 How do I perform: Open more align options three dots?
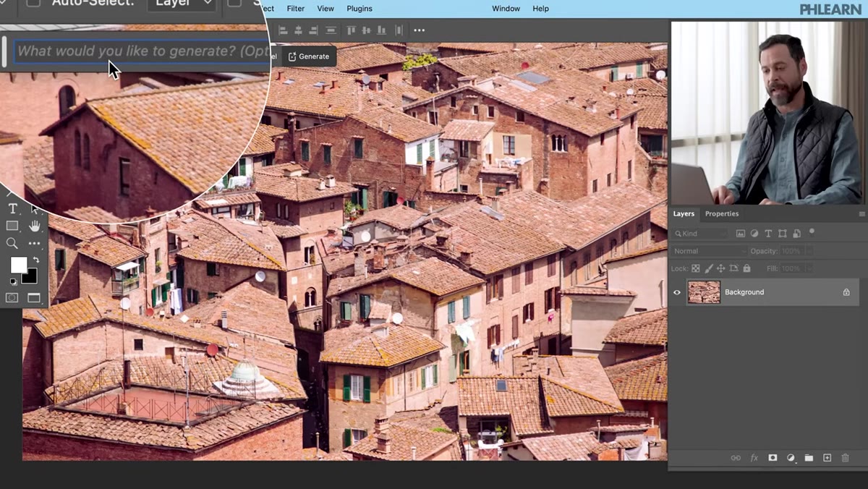point(419,30)
